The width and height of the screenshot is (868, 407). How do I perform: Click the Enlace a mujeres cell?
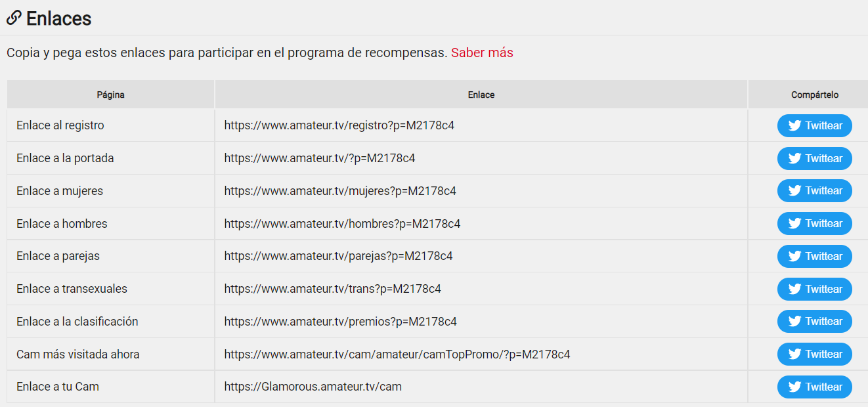click(x=110, y=191)
